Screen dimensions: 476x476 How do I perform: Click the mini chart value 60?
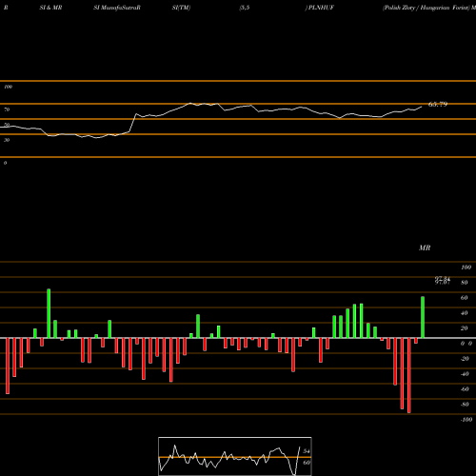coord(307,463)
